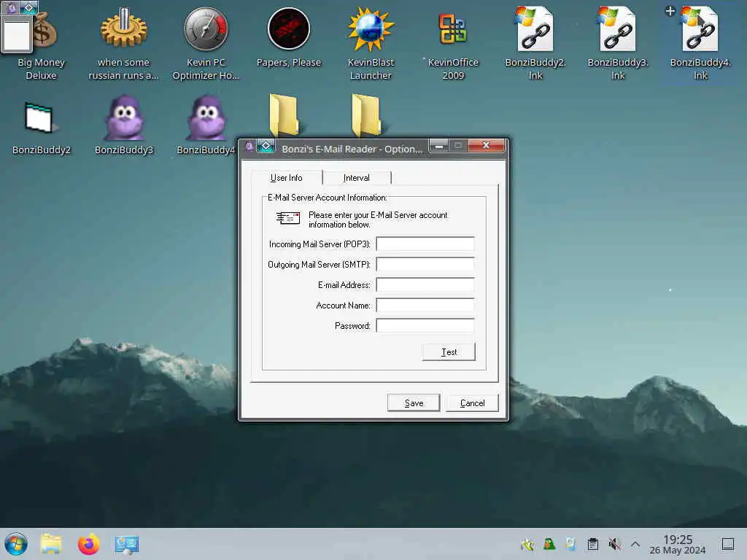
Task: Unmute audio via volume tray icon
Action: coord(614,544)
